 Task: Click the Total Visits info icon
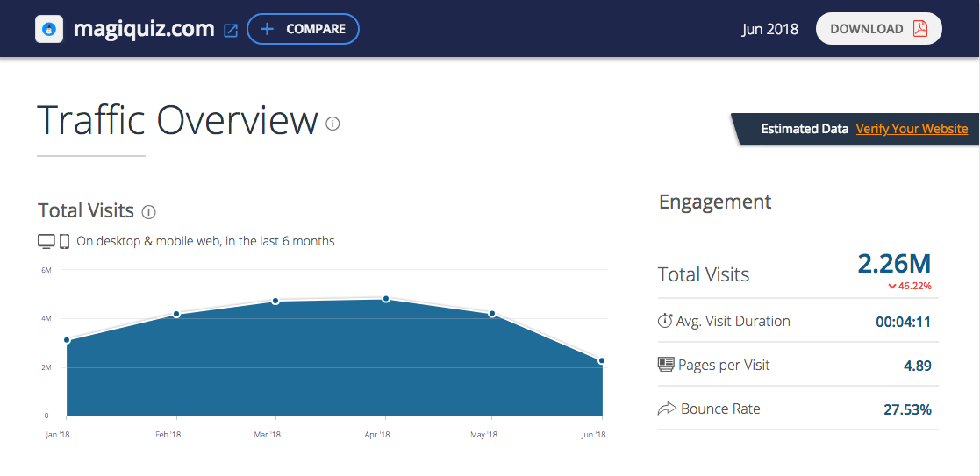tap(148, 211)
